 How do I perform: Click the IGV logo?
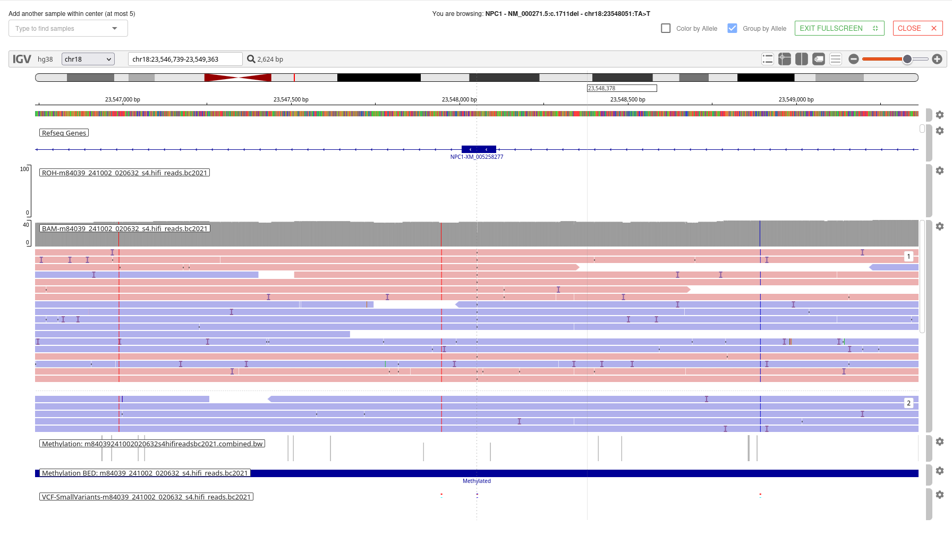click(22, 59)
